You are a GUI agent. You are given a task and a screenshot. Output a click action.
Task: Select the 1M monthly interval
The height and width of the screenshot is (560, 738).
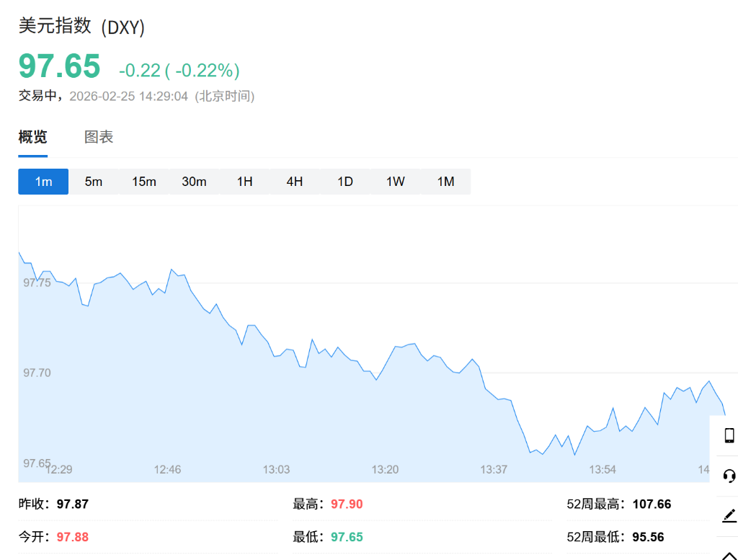(446, 182)
